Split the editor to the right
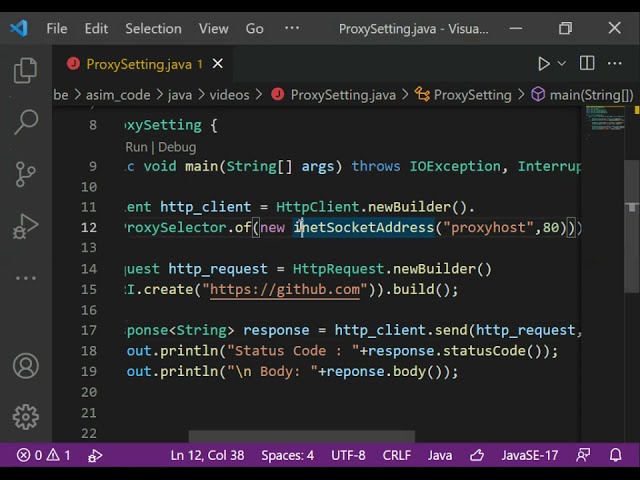 [587, 63]
